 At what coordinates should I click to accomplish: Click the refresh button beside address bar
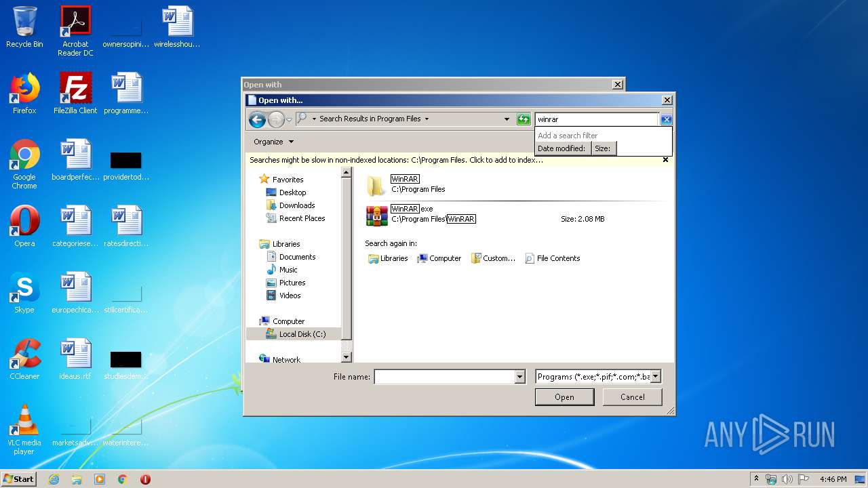523,119
